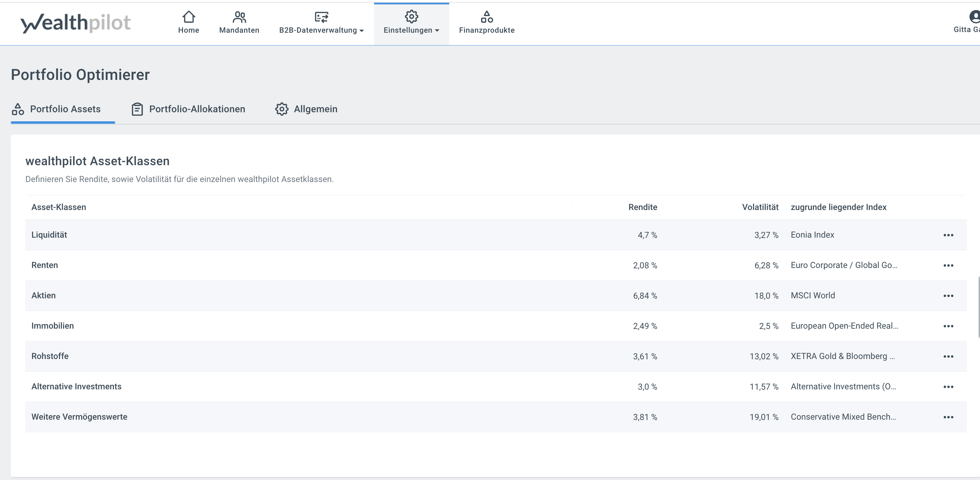Click the Home house icon
Screen dimensions: 980x480
tap(189, 17)
